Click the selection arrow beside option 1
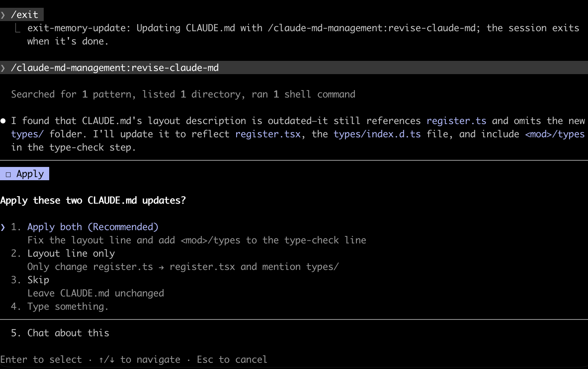This screenshot has width=588, height=369. (3, 227)
